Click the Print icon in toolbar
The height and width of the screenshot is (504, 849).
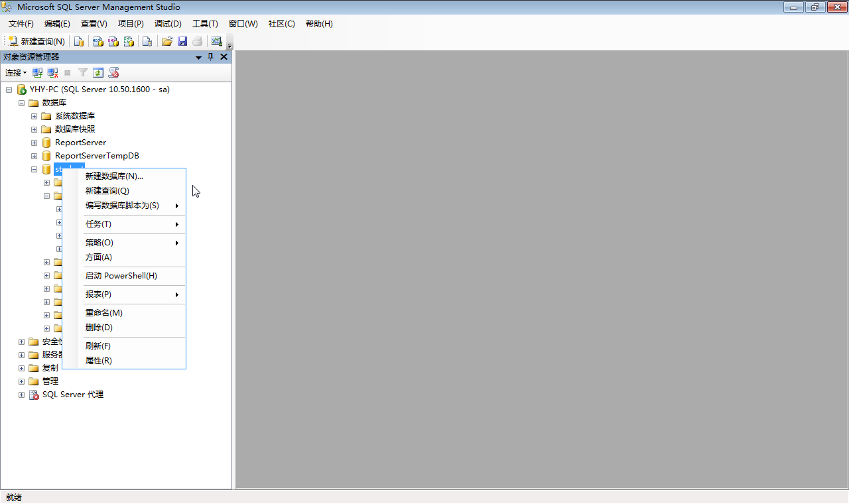pyautogui.click(x=197, y=41)
